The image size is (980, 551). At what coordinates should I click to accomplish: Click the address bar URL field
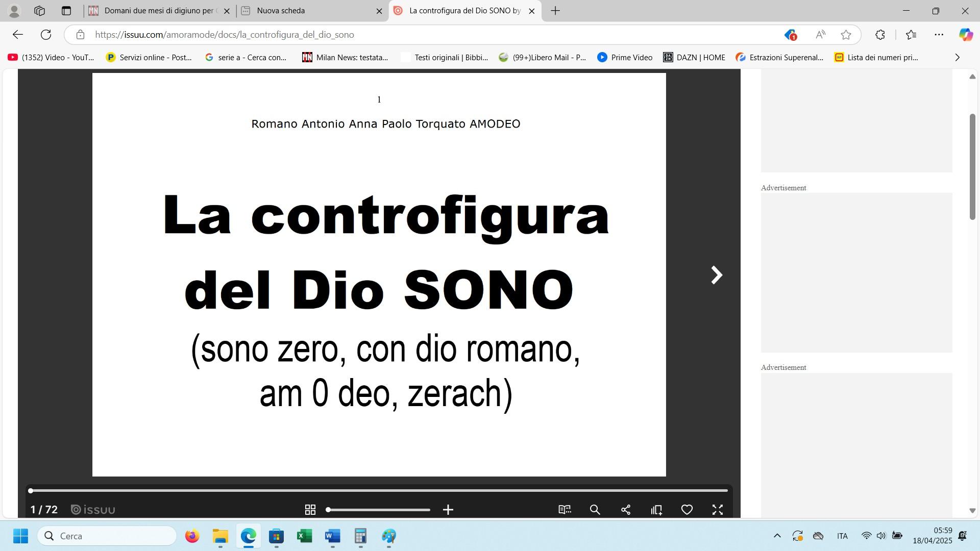pos(408,35)
